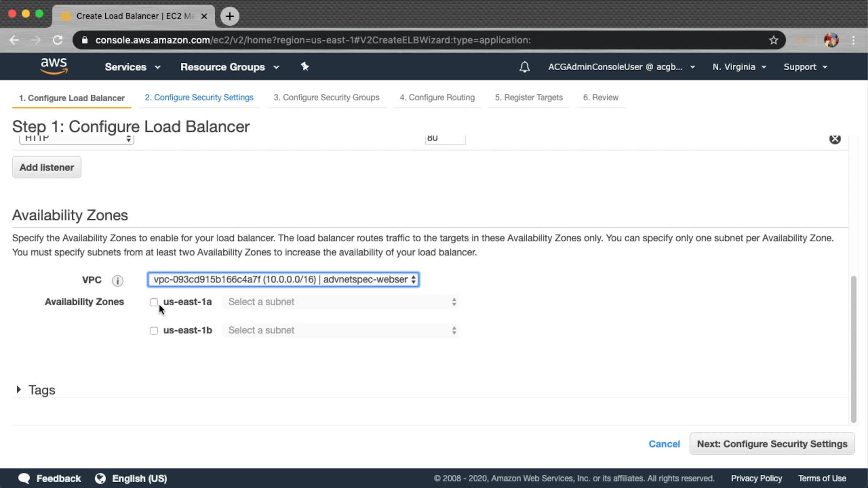This screenshot has height=488, width=868.
Task: Expand the Tags section
Action: tap(19, 389)
